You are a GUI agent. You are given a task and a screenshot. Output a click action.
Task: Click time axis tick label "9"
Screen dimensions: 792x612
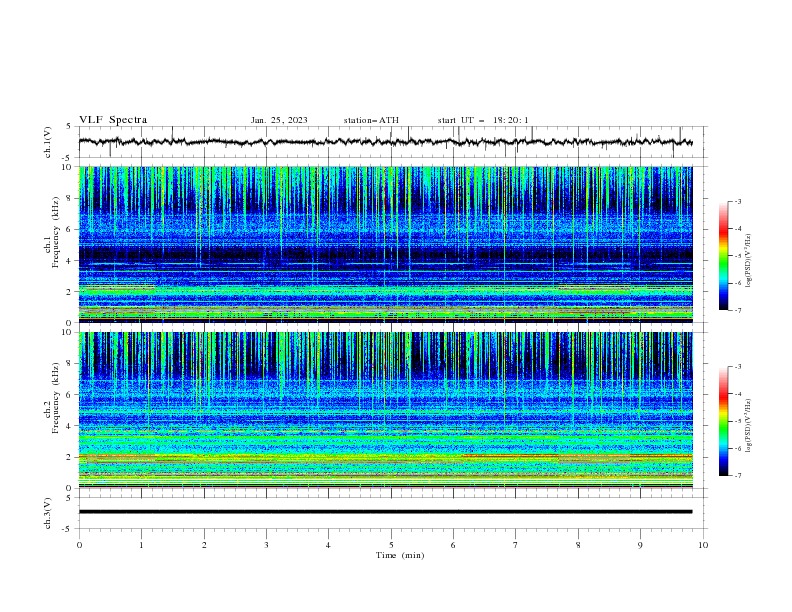(640, 545)
